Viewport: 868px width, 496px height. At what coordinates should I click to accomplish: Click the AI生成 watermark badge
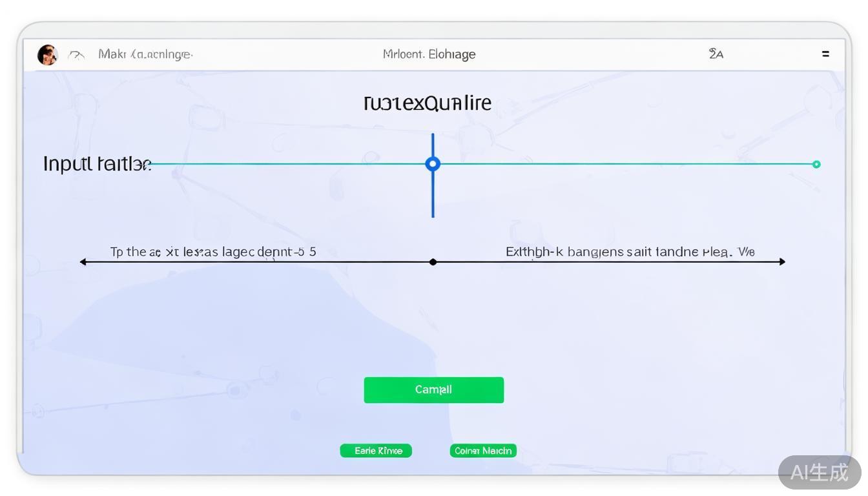[819, 473]
